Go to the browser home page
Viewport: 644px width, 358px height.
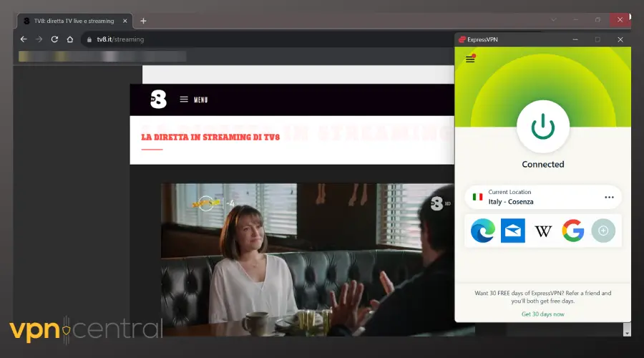(x=70, y=39)
